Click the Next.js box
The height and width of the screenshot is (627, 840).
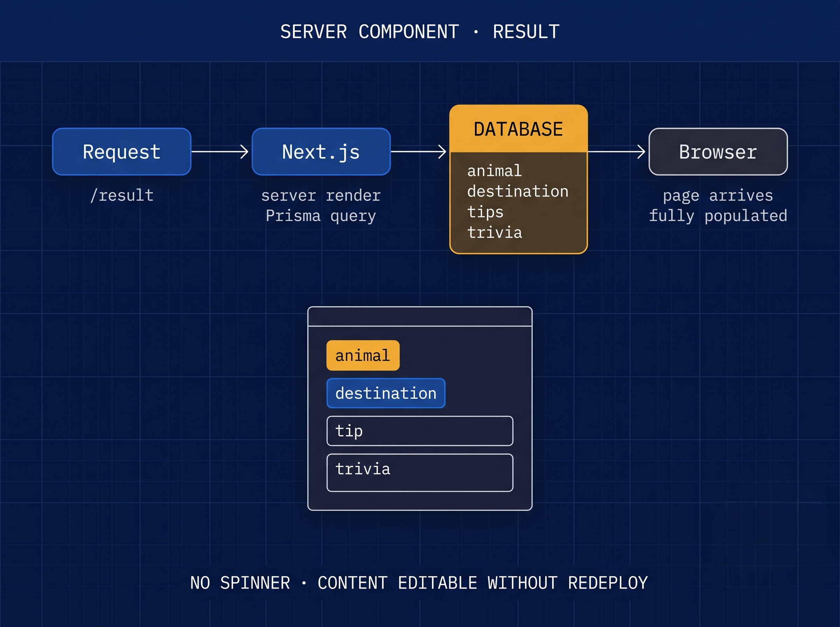click(321, 152)
